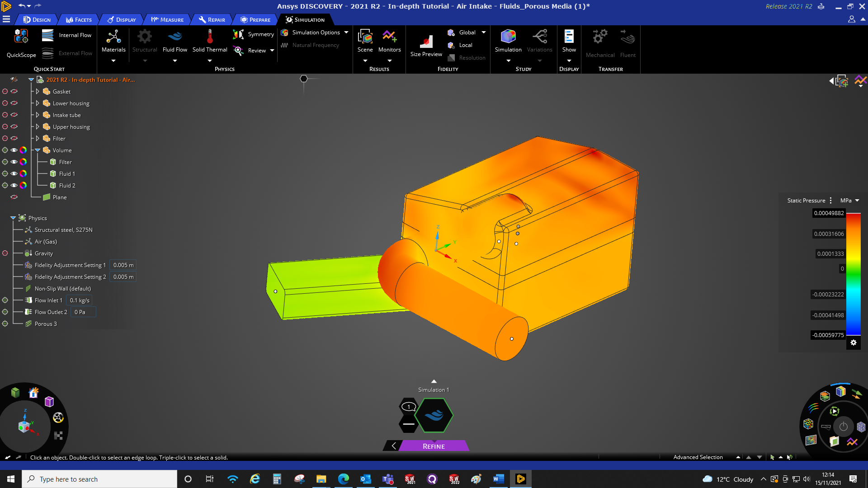The width and height of the screenshot is (868, 488).
Task: Show hidden Intake tube component
Action: click(14, 115)
